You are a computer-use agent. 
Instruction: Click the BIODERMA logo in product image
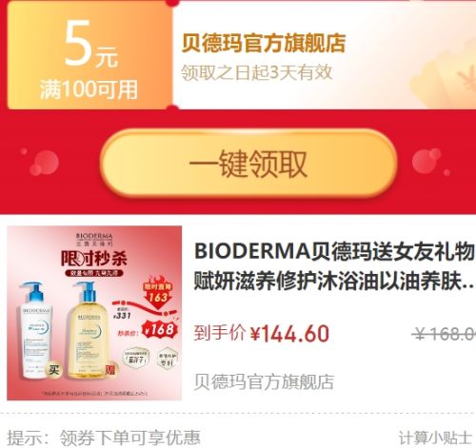pyautogui.click(x=94, y=240)
